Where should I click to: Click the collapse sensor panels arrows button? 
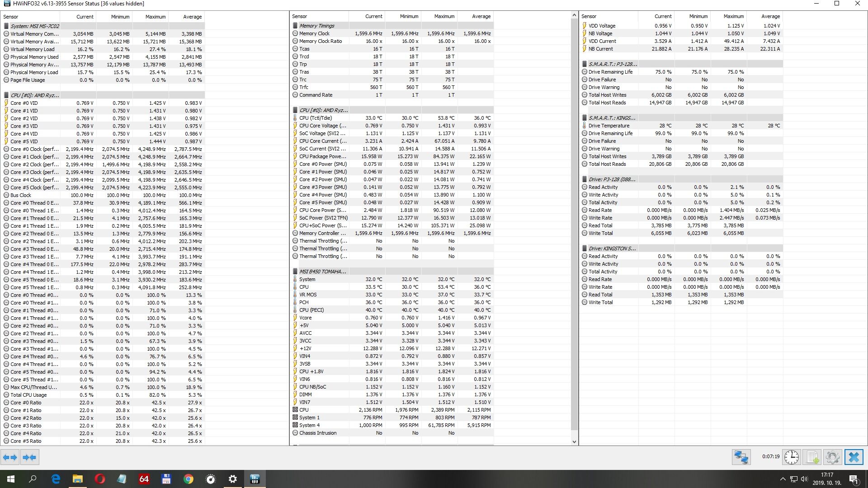click(x=29, y=457)
